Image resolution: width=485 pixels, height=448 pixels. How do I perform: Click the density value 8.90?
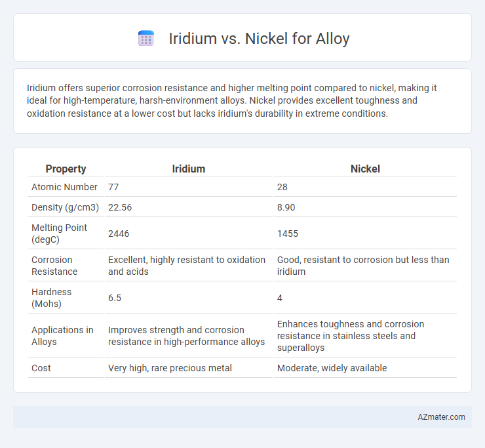pyautogui.click(x=286, y=207)
